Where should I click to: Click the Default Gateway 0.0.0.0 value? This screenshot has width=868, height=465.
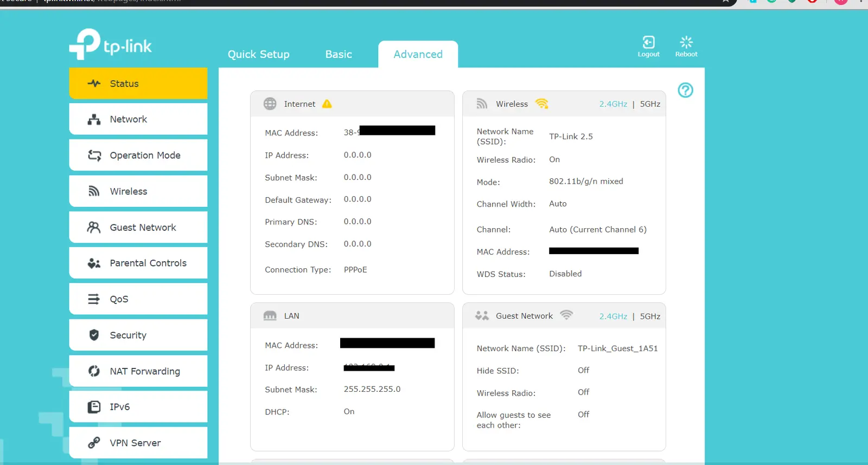click(358, 199)
